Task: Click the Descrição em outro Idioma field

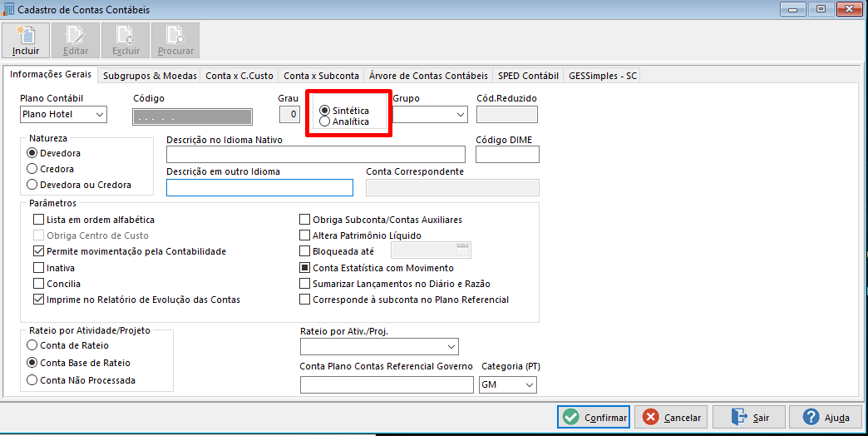Action: tap(259, 188)
